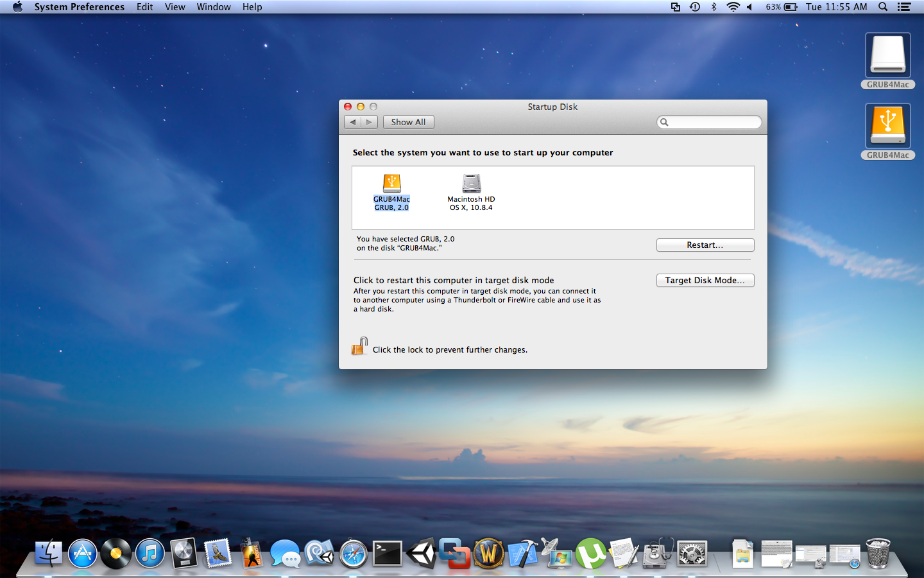Open the volume speaker menu
Viewport: 924px width, 578px height.
click(x=749, y=7)
